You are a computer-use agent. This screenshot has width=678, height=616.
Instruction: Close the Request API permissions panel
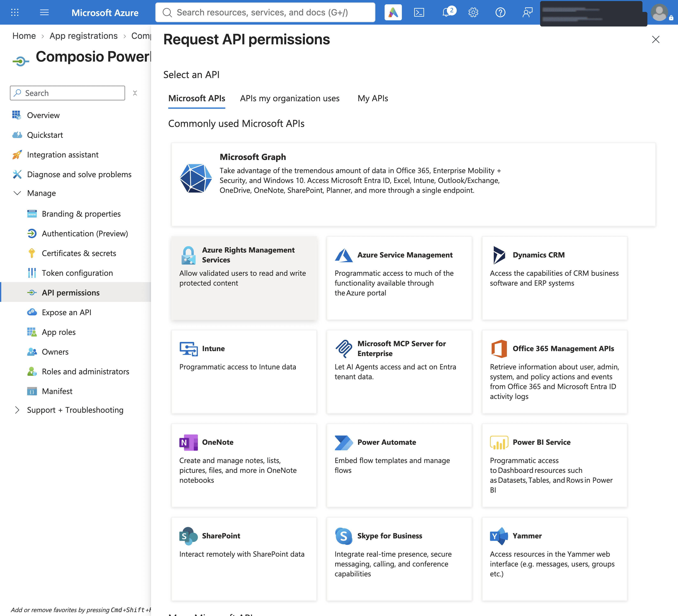[x=655, y=40]
